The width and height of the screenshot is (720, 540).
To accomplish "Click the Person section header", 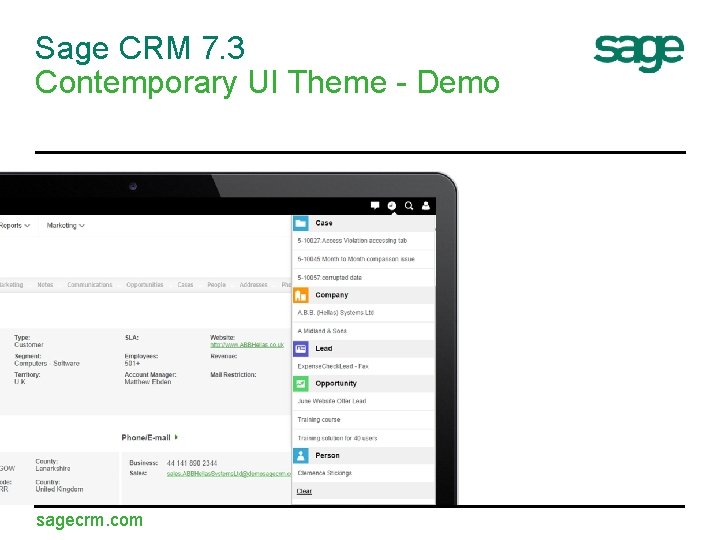I will 364,456.
